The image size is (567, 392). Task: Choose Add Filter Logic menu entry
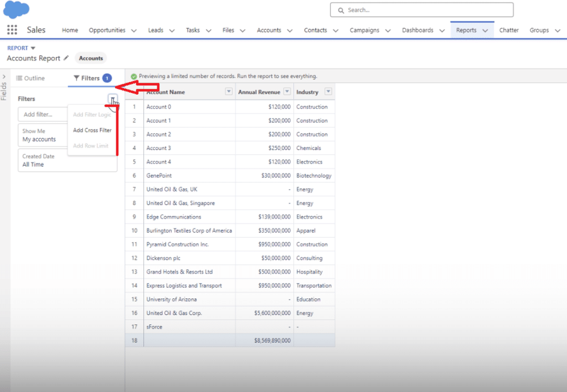click(x=92, y=115)
